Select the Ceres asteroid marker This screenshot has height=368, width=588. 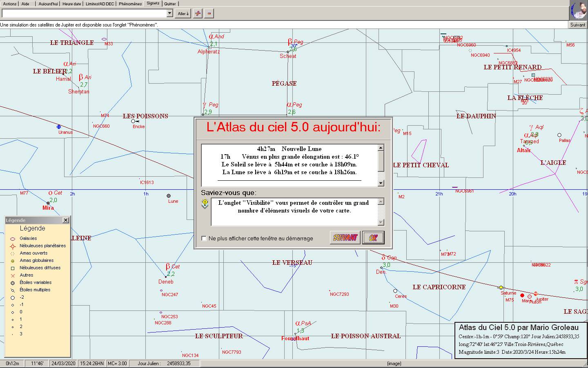tap(395, 291)
